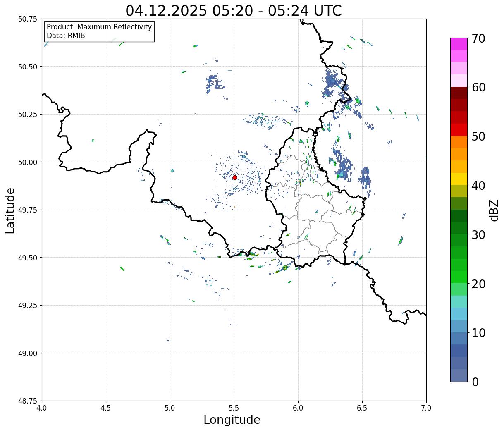The height and width of the screenshot is (430, 504).
Task: Click the 'dBZ' colorbar label
Action: [494, 210]
